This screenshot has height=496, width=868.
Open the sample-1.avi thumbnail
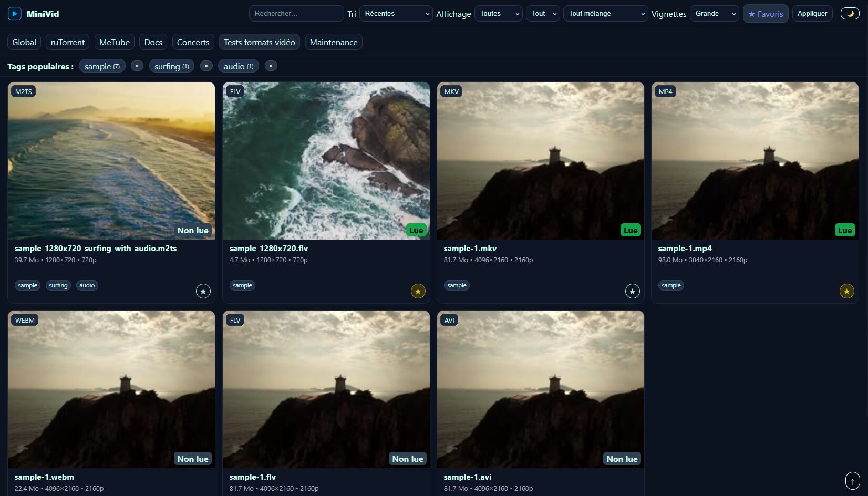(x=541, y=389)
